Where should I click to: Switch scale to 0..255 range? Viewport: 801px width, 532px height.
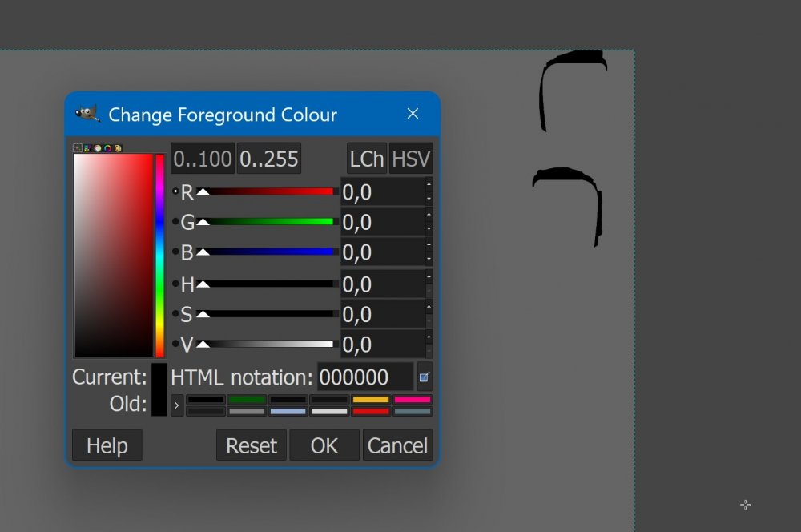click(x=268, y=159)
